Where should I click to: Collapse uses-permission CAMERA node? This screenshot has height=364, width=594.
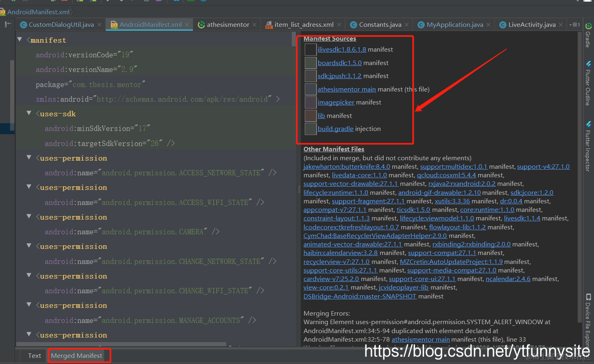pyautogui.click(x=29, y=216)
